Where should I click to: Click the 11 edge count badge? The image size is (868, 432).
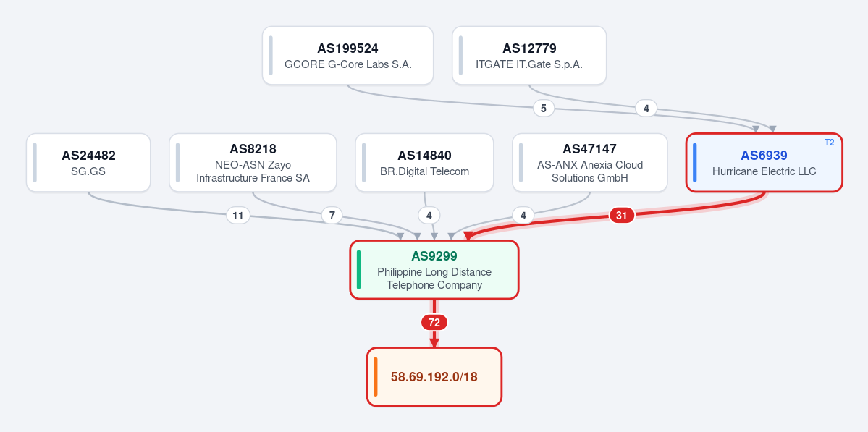[x=238, y=216]
